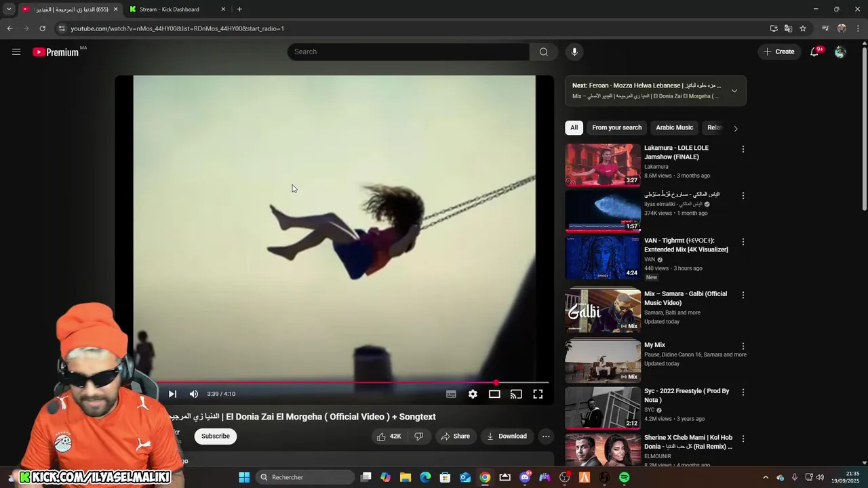The width and height of the screenshot is (868, 488).
Task: Select the All filter chip
Action: click(574, 127)
